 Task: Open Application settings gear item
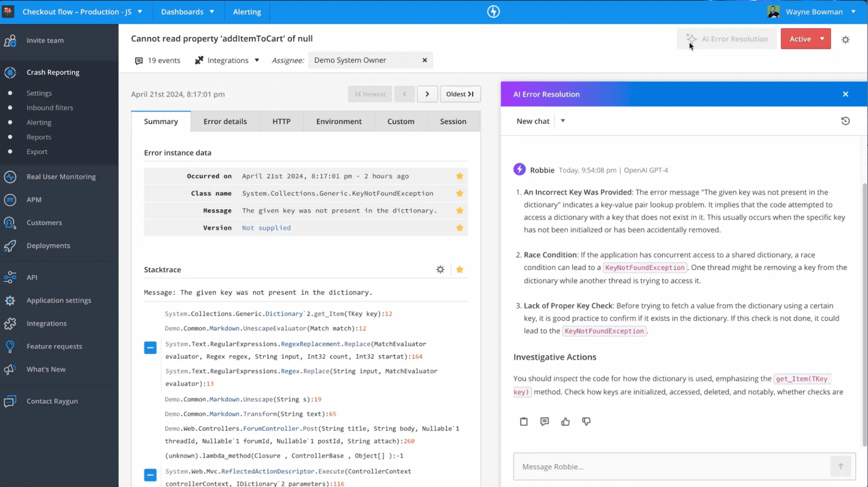pyautogui.click(x=59, y=300)
